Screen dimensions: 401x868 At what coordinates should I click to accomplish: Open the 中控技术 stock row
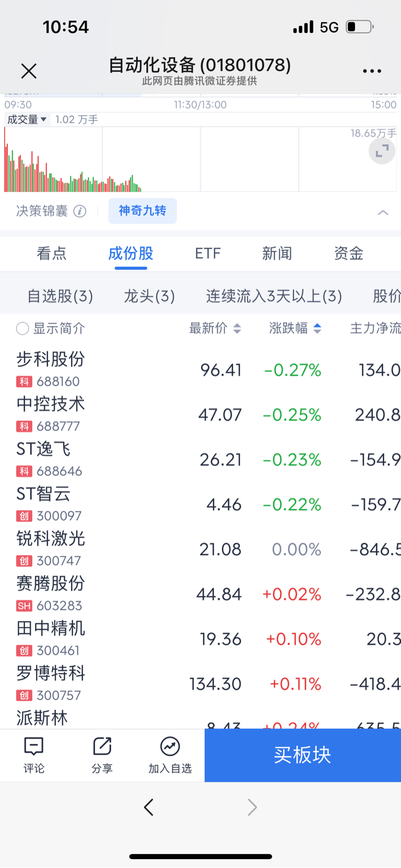pyautogui.click(x=200, y=414)
